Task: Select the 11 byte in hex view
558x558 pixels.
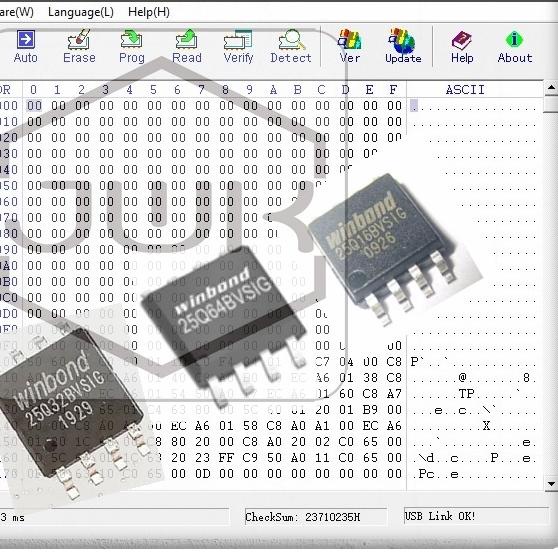Action: (322, 458)
